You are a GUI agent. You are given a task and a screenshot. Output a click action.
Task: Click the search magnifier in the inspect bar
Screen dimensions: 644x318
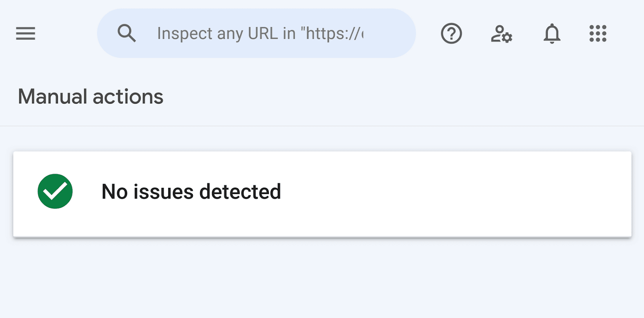click(x=127, y=33)
